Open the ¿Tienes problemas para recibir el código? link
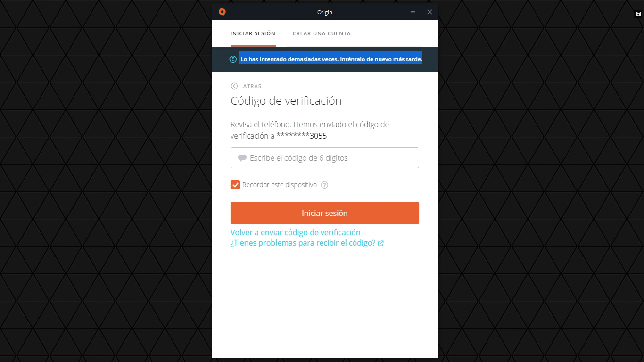Viewport: 644px width, 362px height. (x=303, y=243)
